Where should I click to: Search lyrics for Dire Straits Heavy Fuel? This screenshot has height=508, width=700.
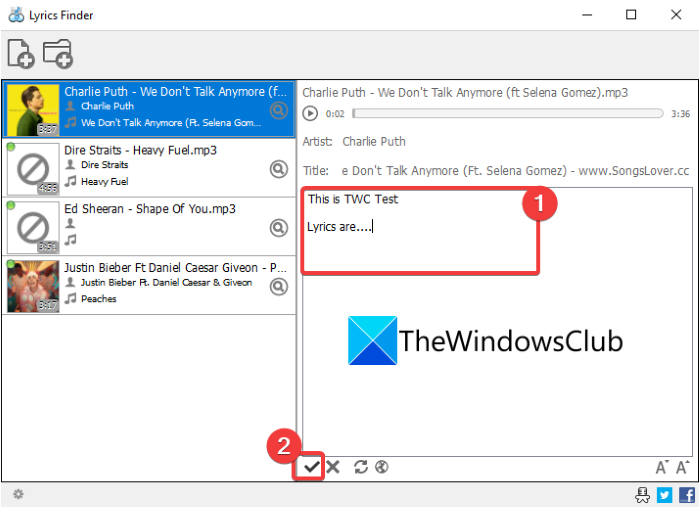pos(279,169)
